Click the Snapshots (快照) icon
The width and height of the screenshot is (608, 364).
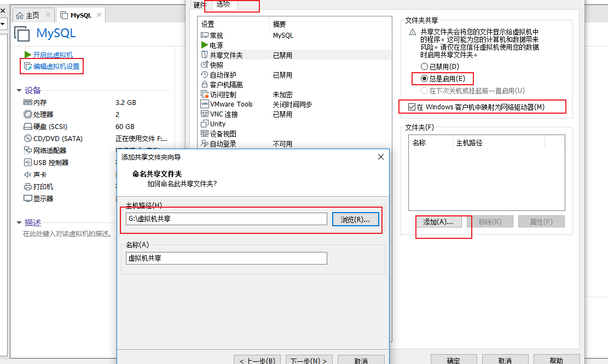tap(205, 64)
